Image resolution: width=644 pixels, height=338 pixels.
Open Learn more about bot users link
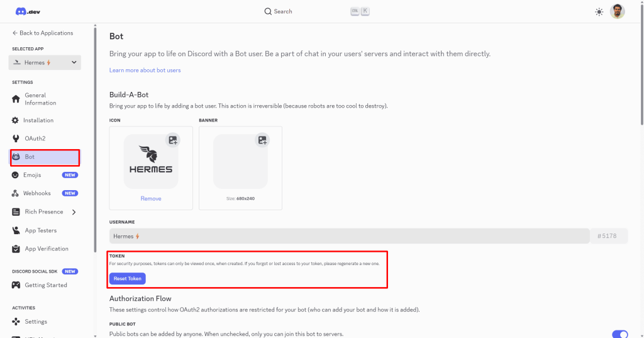pyautogui.click(x=145, y=70)
